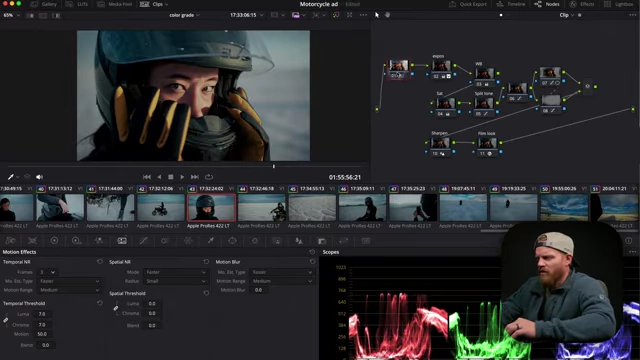This screenshot has height=360, width=640.
Task: Open the Color Match palette
Action: 33,241
